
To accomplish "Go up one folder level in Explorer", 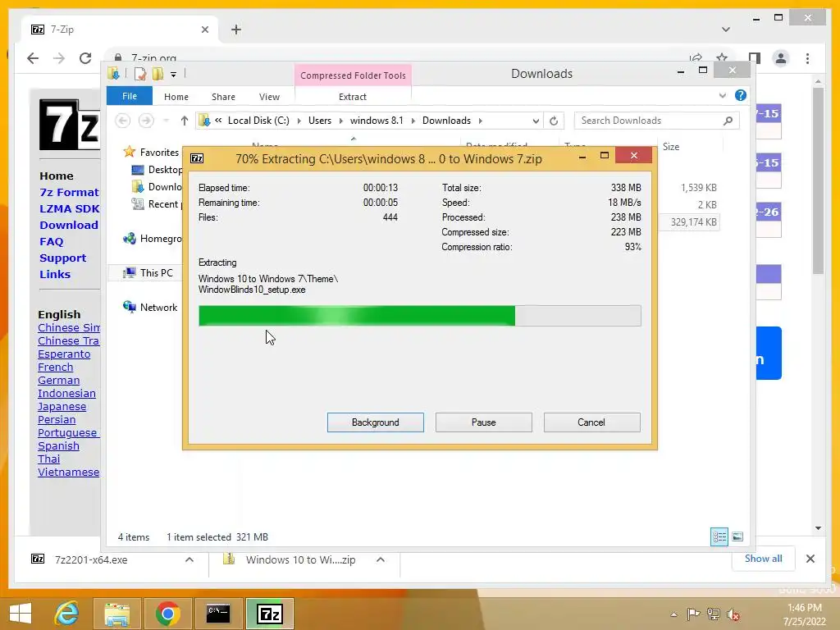I will (x=185, y=121).
